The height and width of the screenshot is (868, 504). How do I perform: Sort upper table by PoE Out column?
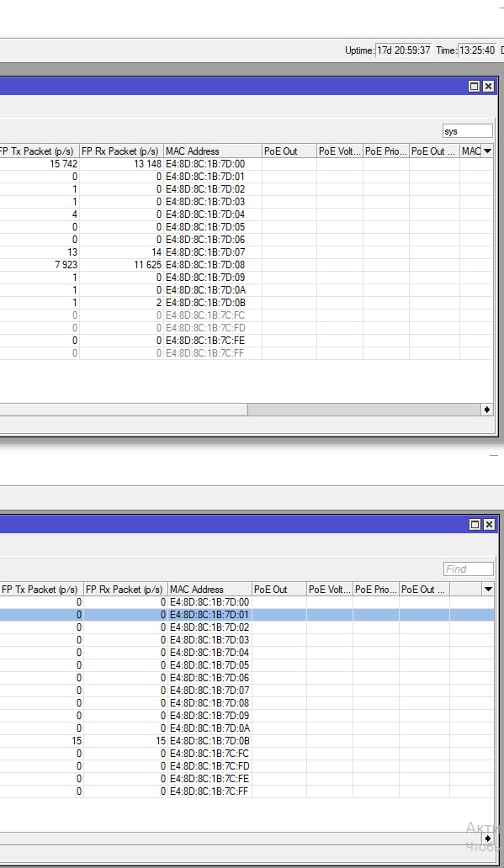[289, 151]
